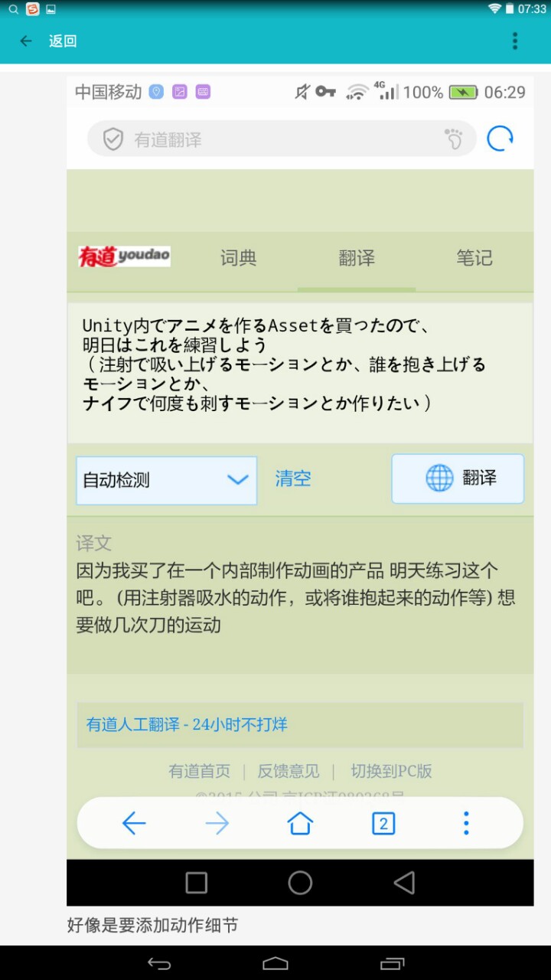Tap the shield icon in the address bar
Image resolution: width=551 pixels, height=980 pixels.
113,139
